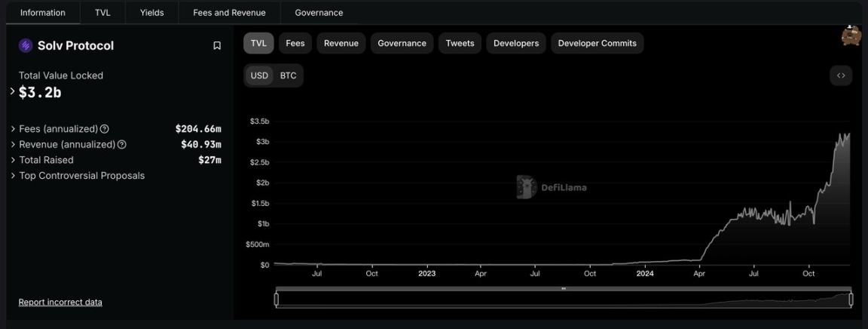Click the Solv Protocol logo icon
Viewport: 868px width, 329px height.
[26, 46]
